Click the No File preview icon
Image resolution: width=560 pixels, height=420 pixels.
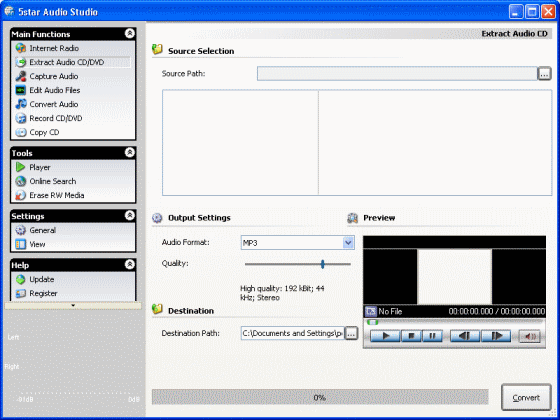pyautogui.click(x=371, y=311)
